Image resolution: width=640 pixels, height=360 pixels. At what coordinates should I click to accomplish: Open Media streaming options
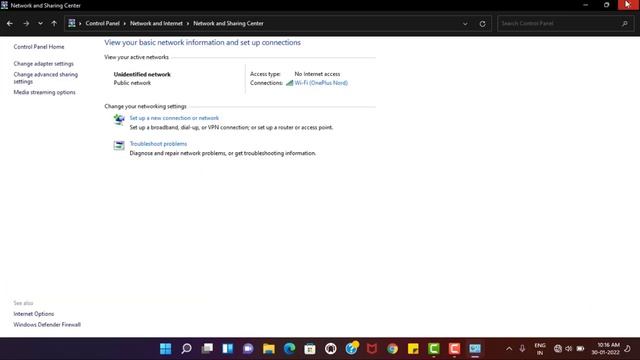(x=44, y=92)
